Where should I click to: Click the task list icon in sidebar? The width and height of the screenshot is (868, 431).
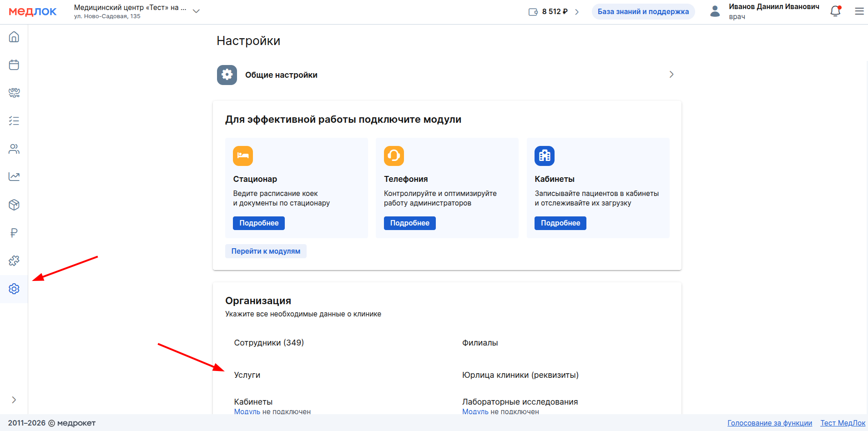pos(14,121)
